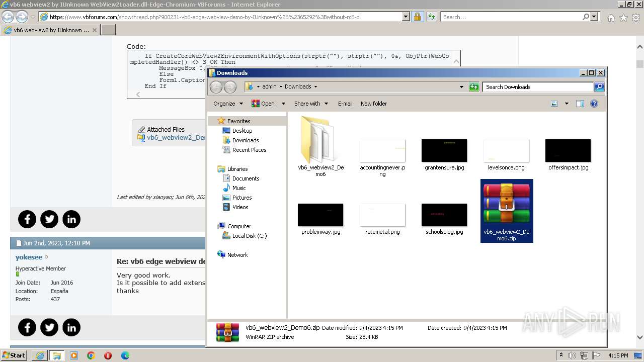Click E-mail in Explorer toolbar
The image size is (644, 362).
[x=345, y=104]
